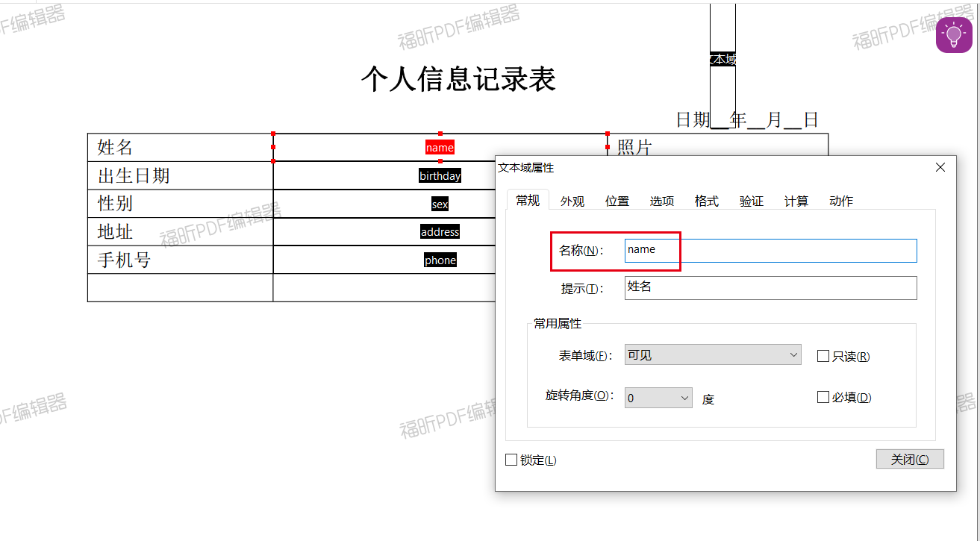Open the 格式 tab

pos(707,201)
